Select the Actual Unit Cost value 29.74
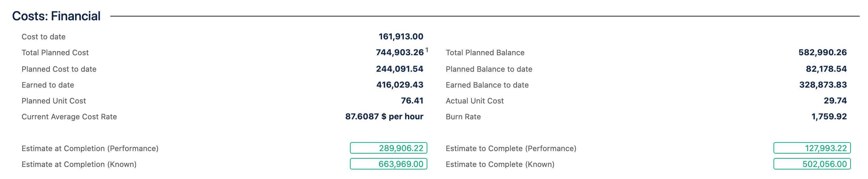868x179 pixels. pyautogui.click(x=835, y=101)
